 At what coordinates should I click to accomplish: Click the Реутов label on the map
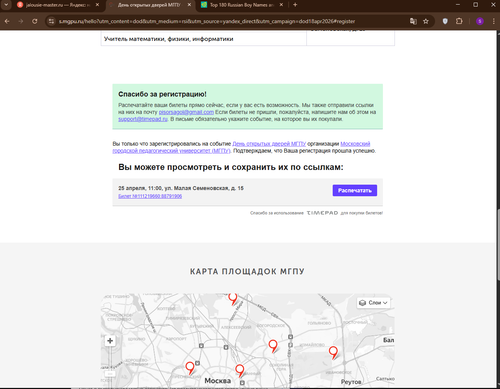(x=351, y=382)
